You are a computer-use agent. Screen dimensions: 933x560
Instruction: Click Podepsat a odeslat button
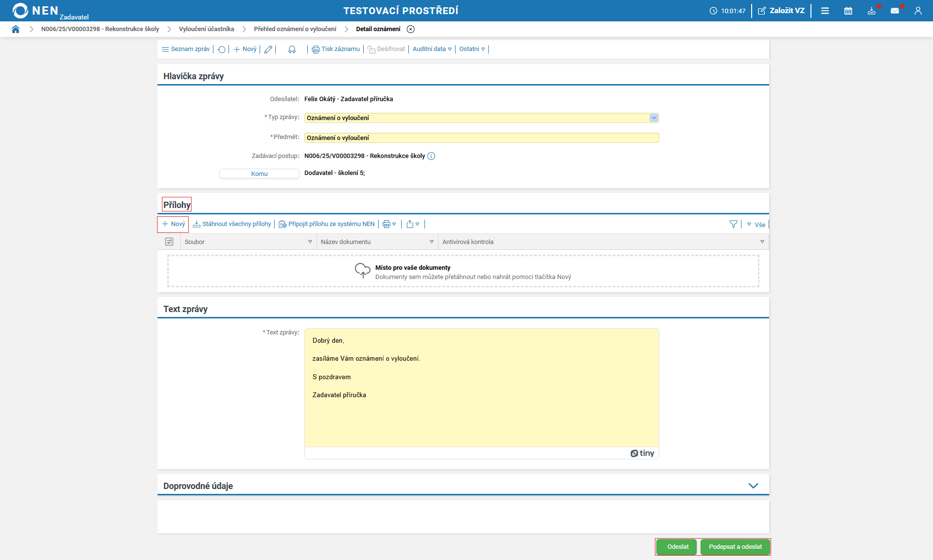(x=735, y=547)
